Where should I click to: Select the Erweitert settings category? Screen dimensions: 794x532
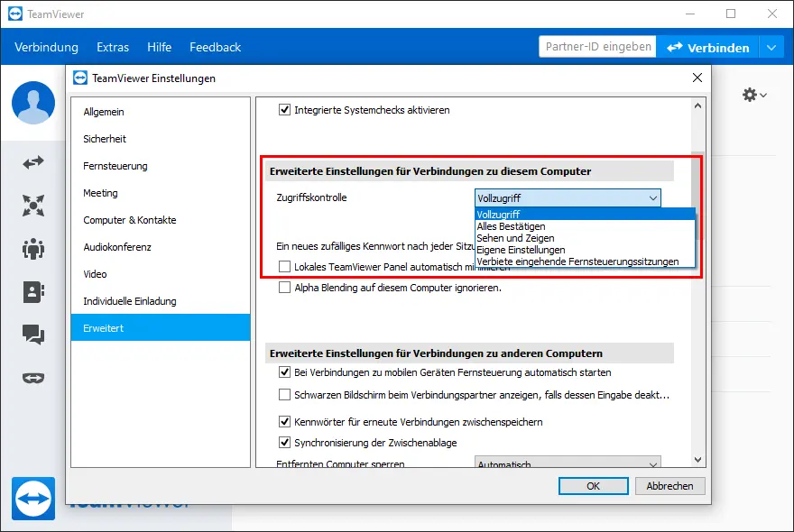click(161, 327)
